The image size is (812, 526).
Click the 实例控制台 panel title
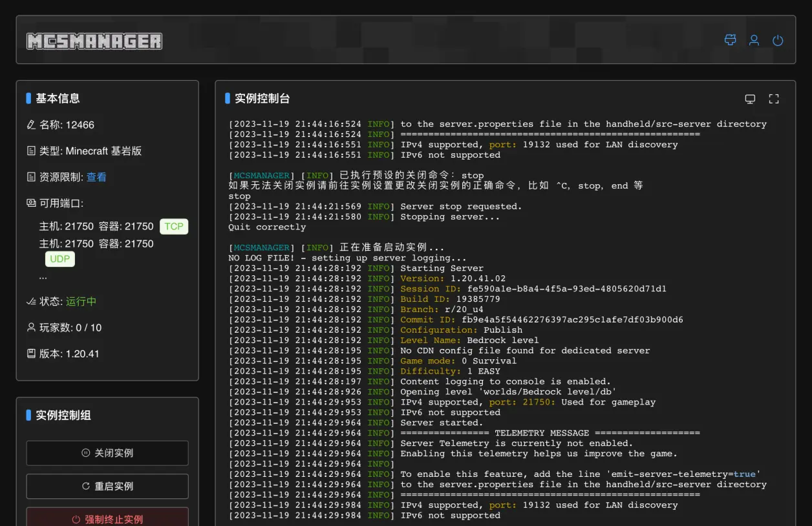262,98
